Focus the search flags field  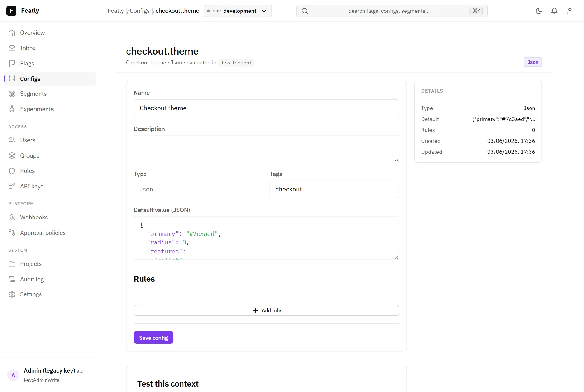pyautogui.click(x=392, y=11)
